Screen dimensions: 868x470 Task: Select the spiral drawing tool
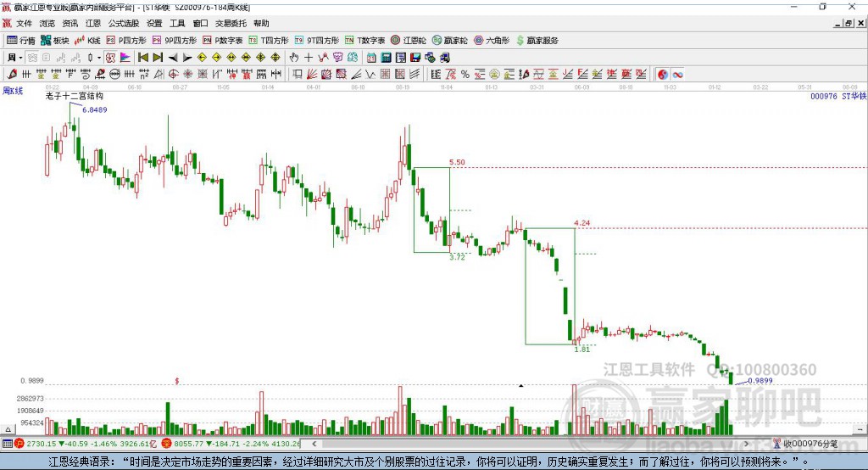pyautogui.click(x=86, y=75)
